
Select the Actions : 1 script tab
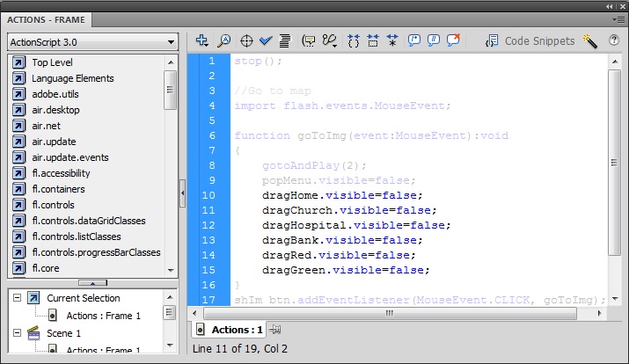click(x=229, y=330)
